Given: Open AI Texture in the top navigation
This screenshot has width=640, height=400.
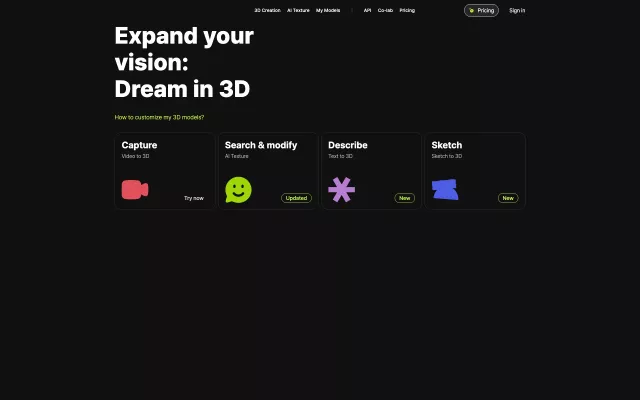Looking at the screenshot, I should pyautogui.click(x=298, y=10).
